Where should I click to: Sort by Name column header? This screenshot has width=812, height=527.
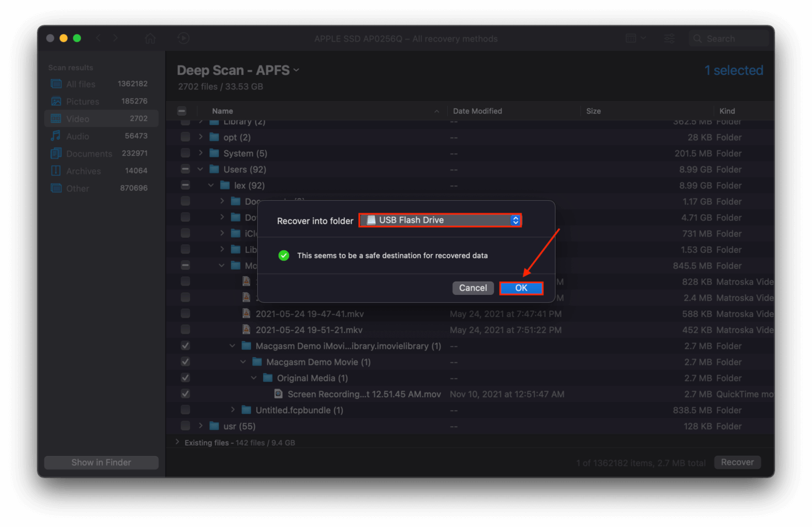[x=222, y=111]
